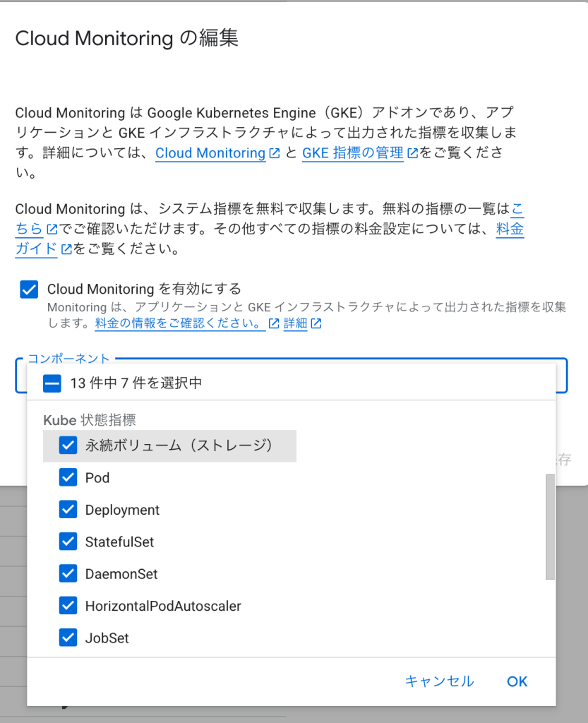This screenshot has height=723, width=588.
Task: Click the Kube 状態指標 group heading
Action: pos(90,420)
